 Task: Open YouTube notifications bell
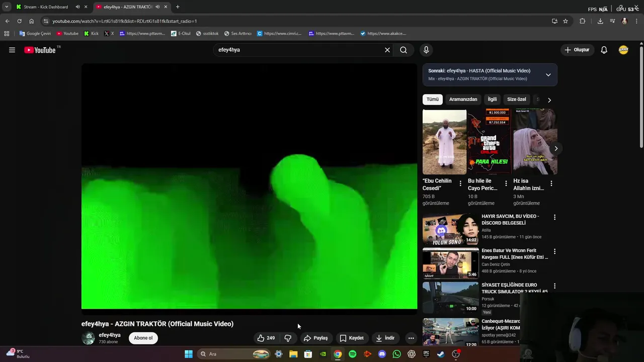tap(604, 50)
